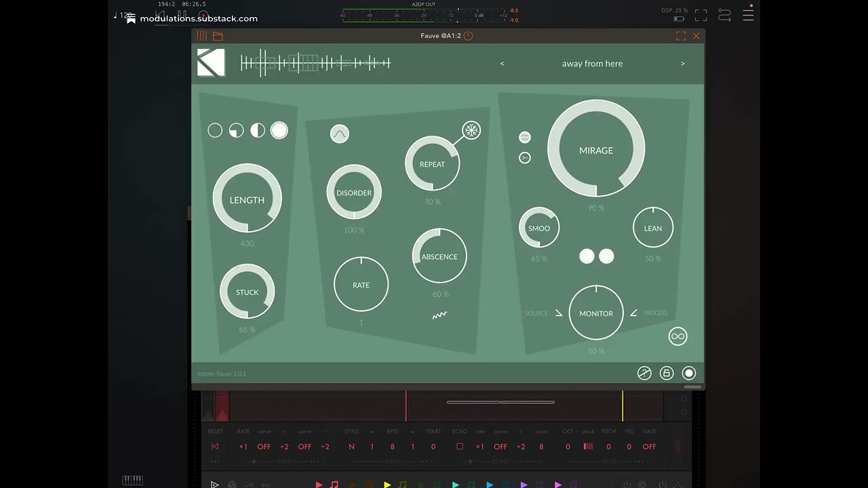Open the mixer faders icon in Fauve header
This screenshot has width=868, height=488.
(x=201, y=36)
